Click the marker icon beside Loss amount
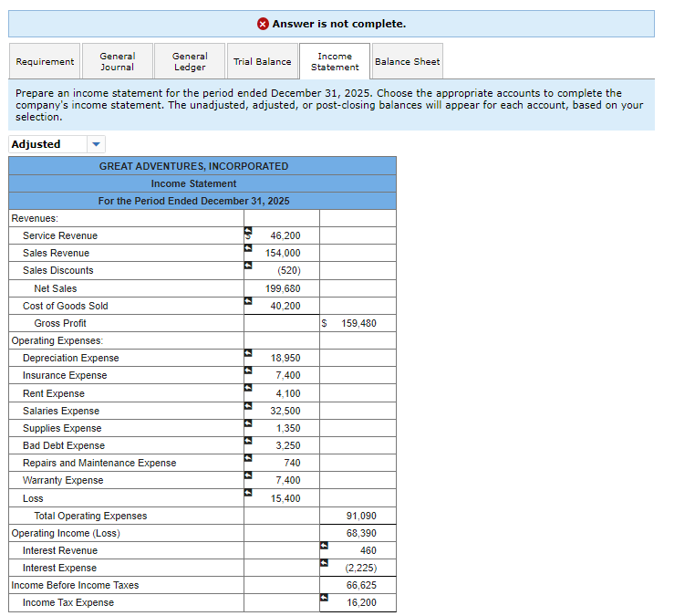The image size is (695, 616). (248, 493)
